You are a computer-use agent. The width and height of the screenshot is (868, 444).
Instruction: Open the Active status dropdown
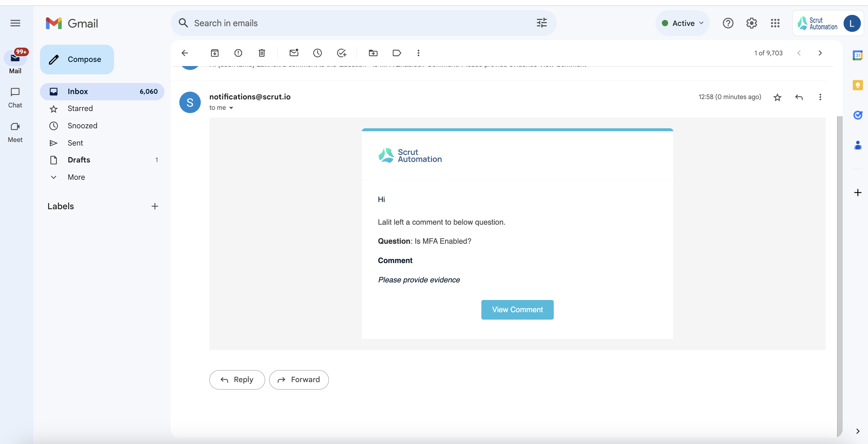pyautogui.click(x=683, y=23)
